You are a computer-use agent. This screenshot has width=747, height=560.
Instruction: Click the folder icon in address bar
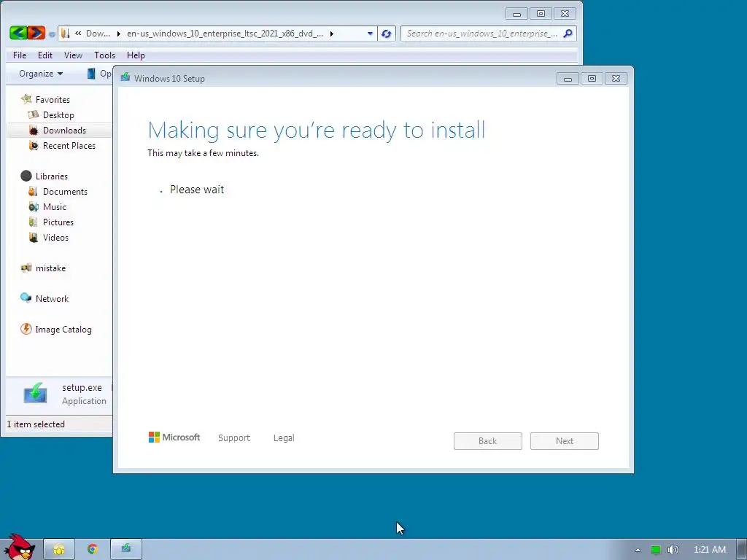pos(65,34)
